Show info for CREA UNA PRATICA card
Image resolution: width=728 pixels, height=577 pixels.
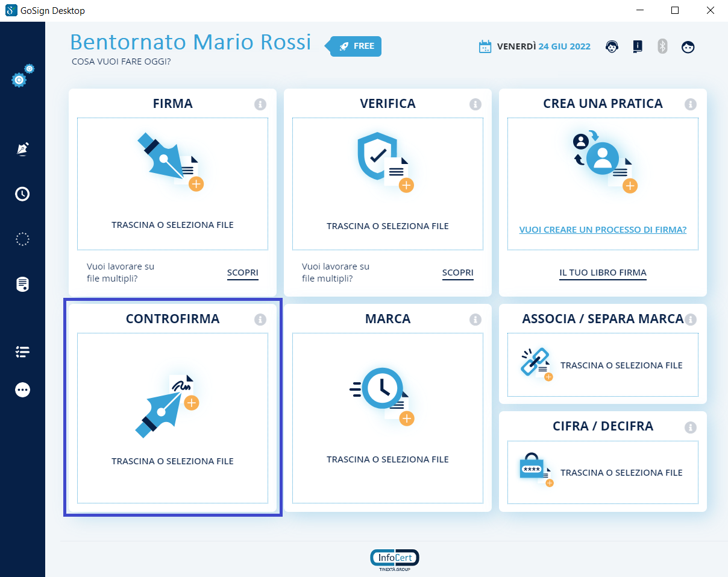click(x=691, y=104)
